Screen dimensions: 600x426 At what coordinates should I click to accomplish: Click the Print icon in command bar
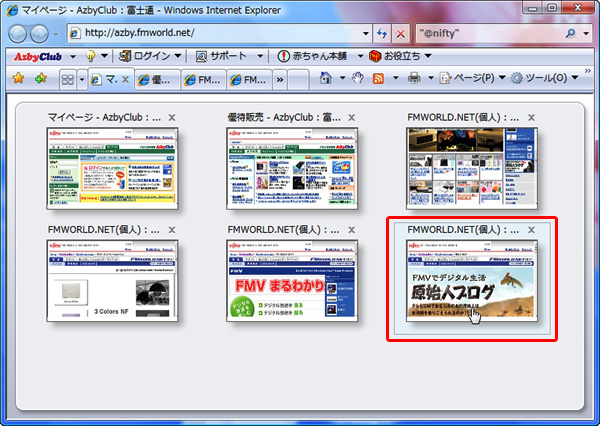pyautogui.click(x=415, y=78)
